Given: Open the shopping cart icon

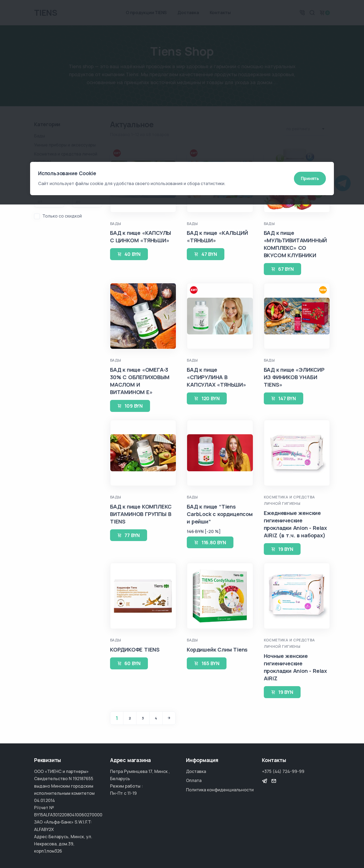Looking at the screenshot, I should pos(322,13).
